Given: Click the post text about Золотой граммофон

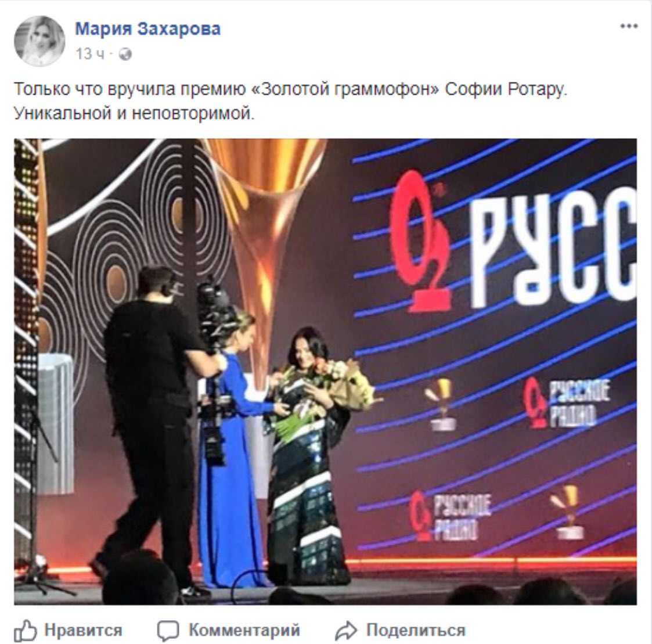Looking at the screenshot, I should point(291,89).
